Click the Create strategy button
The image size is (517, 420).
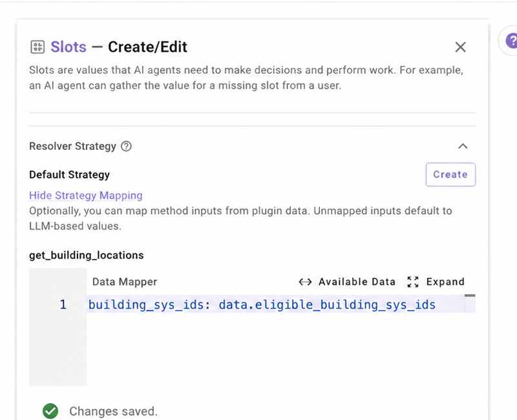click(x=450, y=174)
